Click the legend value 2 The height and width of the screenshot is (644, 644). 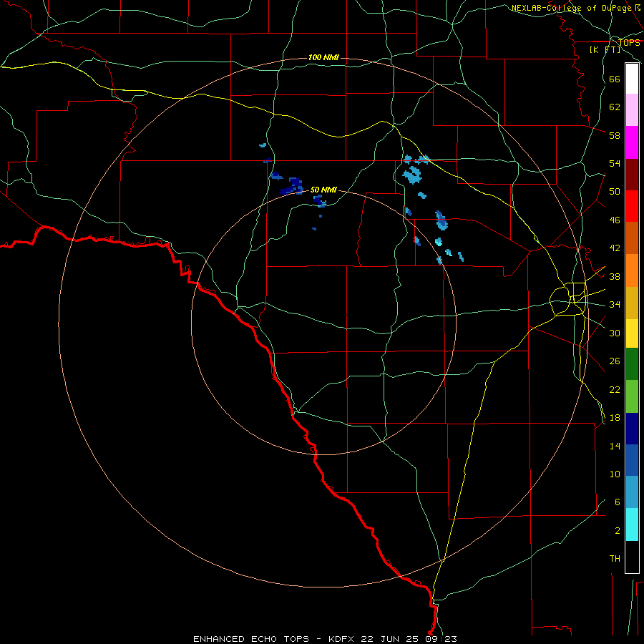click(x=617, y=531)
